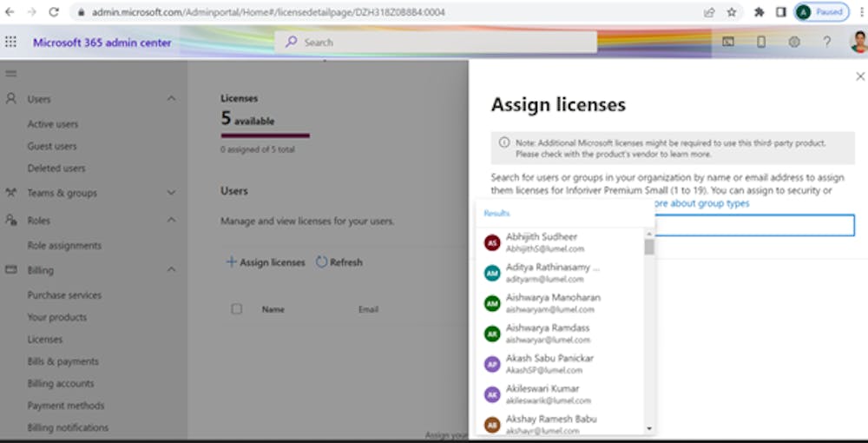Click the browser forward arrow
868x443 pixels.
(x=31, y=12)
